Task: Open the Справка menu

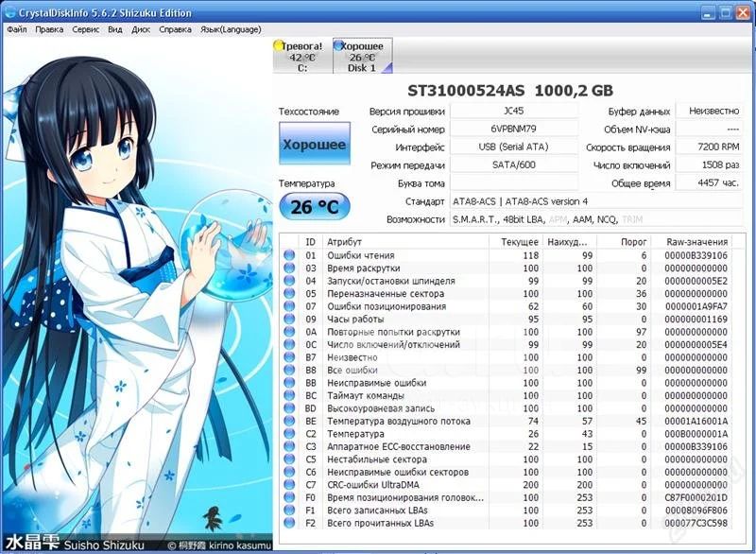Action: pos(175,30)
